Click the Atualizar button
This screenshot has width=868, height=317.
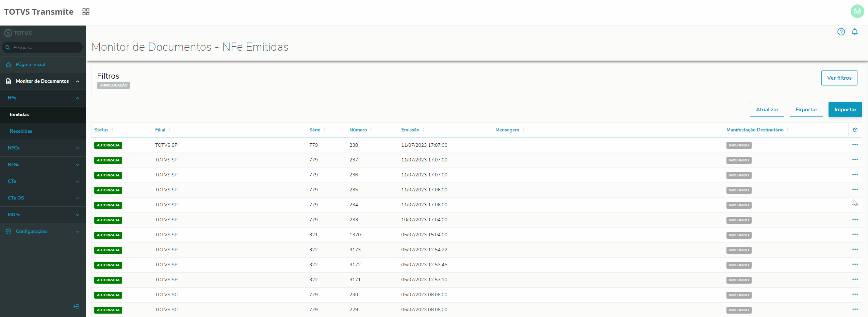coord(767,109)
